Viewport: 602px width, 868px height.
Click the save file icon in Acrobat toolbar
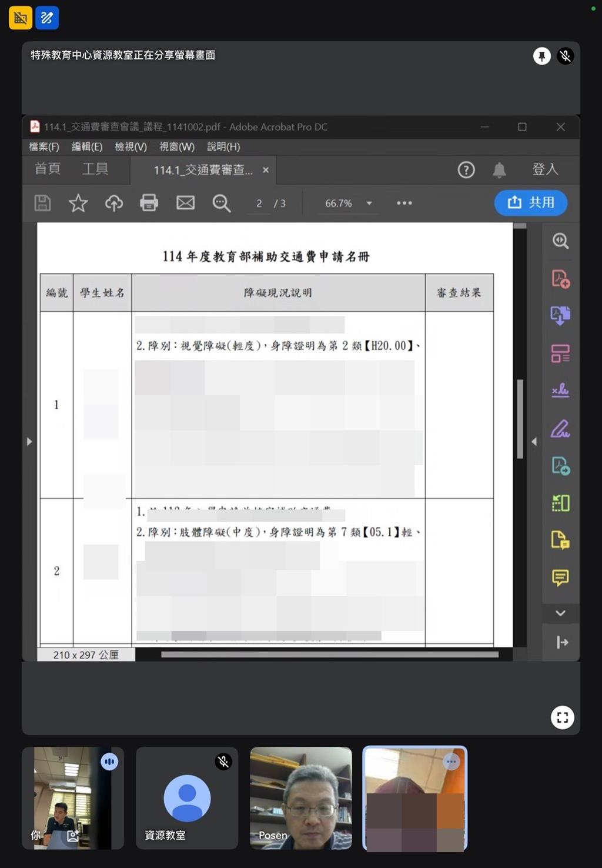pos(42,203)
